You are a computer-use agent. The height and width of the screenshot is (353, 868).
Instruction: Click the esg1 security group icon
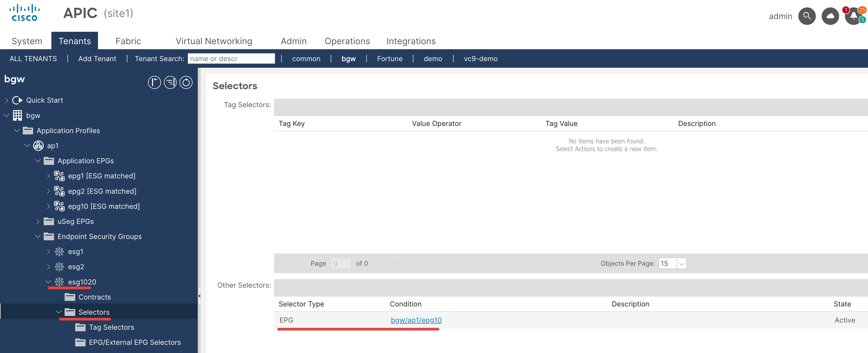click(59, 252)
